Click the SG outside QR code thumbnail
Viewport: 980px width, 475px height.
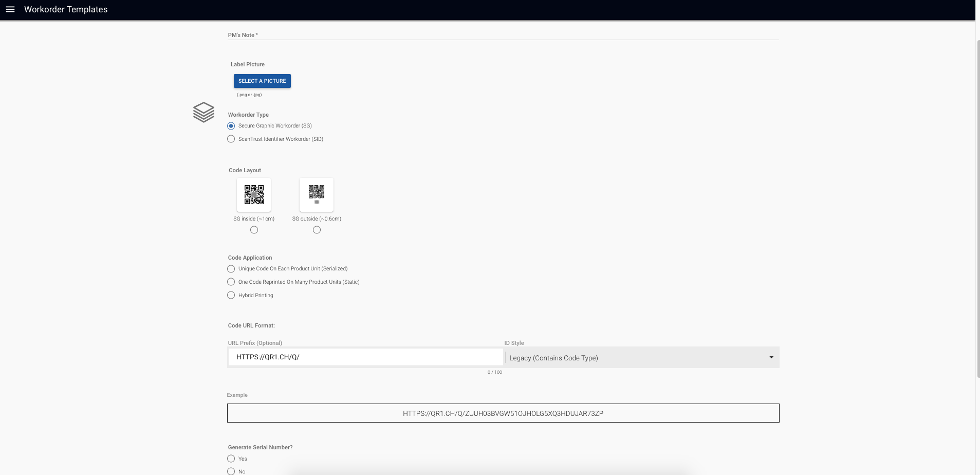[317, 195]
